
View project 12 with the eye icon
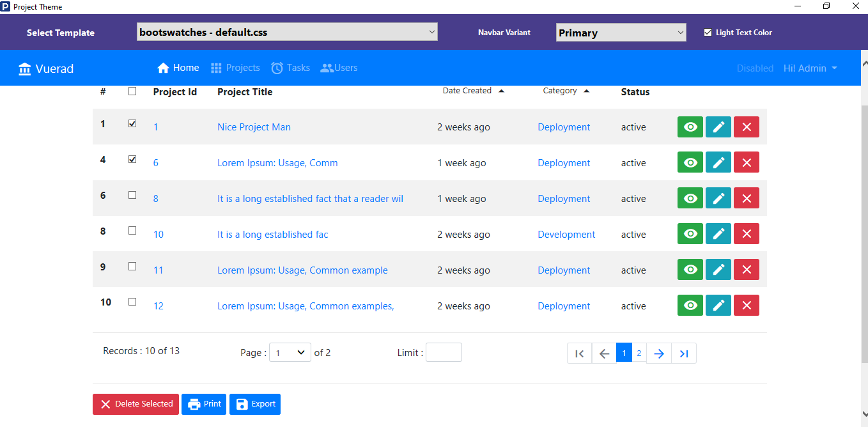tap(690, 306)
